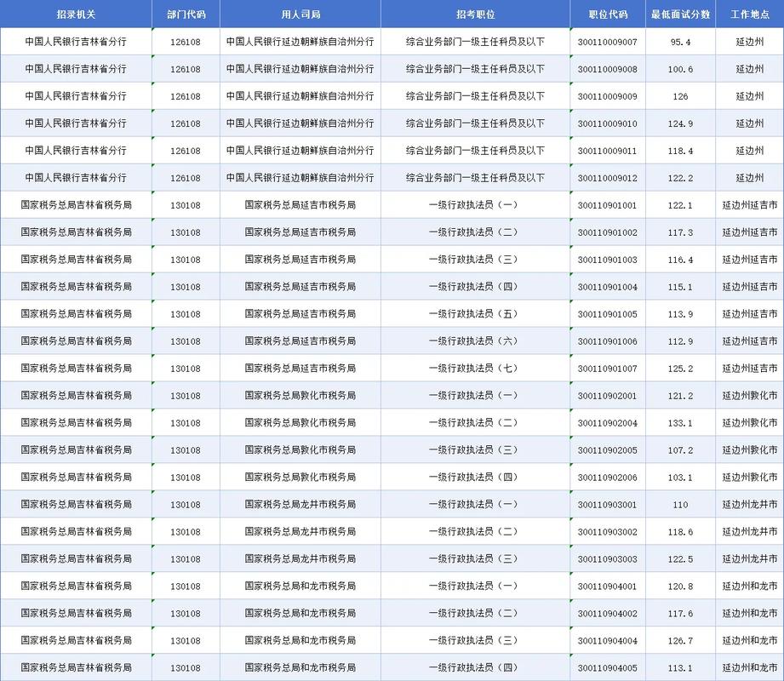Click position code cell 300110904005
The height and width of the screenshot is (681, 784).
pyautogui.click(x=607, y=667)
